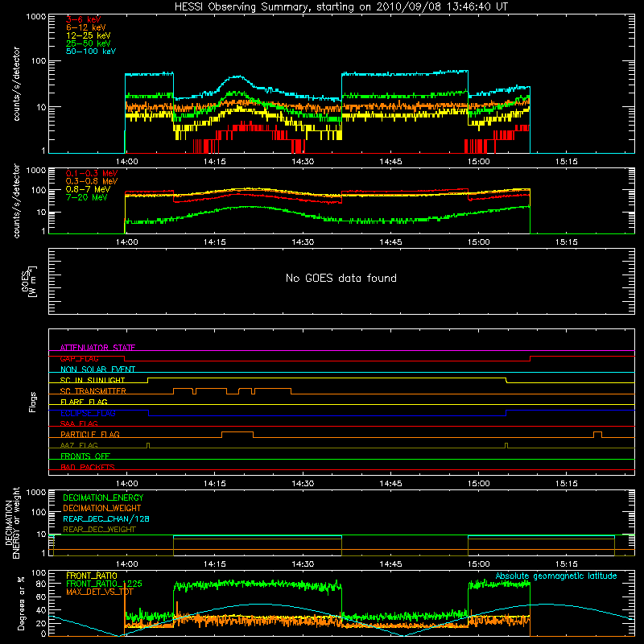Click the 15:00 tick under the decimation panel
This screenshot has width=644, height=644.
click(x=478, y=564)
